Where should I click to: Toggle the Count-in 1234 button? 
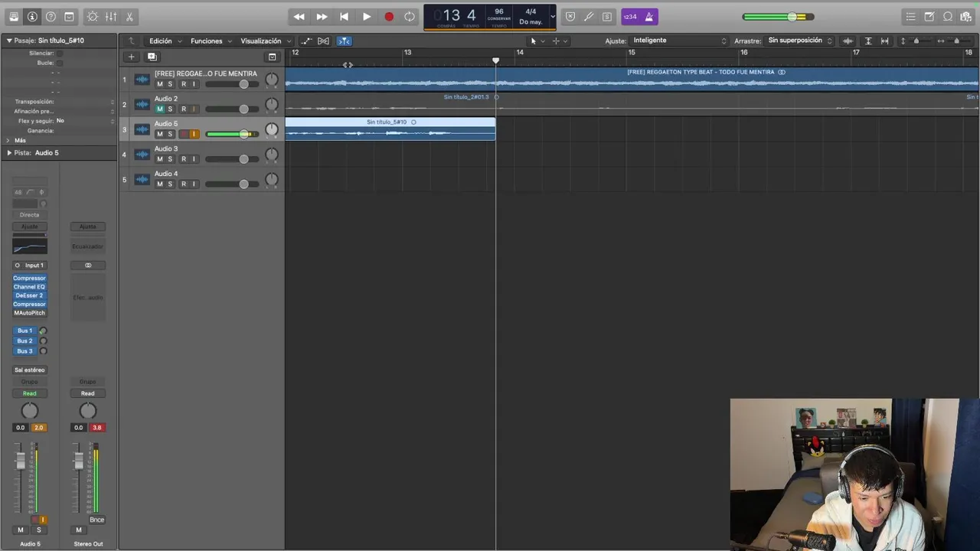point(630,17)
